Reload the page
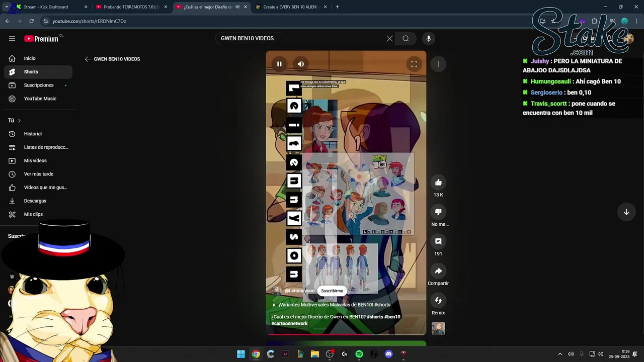This screenshot has width=644, height=362. click(31, 21)
